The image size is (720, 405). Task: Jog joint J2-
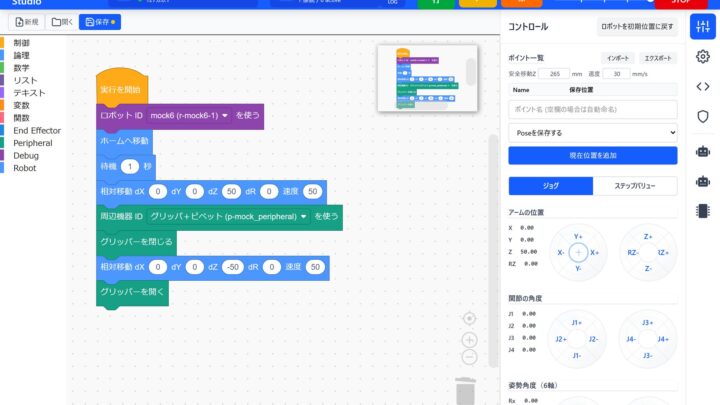click(593, 339)
